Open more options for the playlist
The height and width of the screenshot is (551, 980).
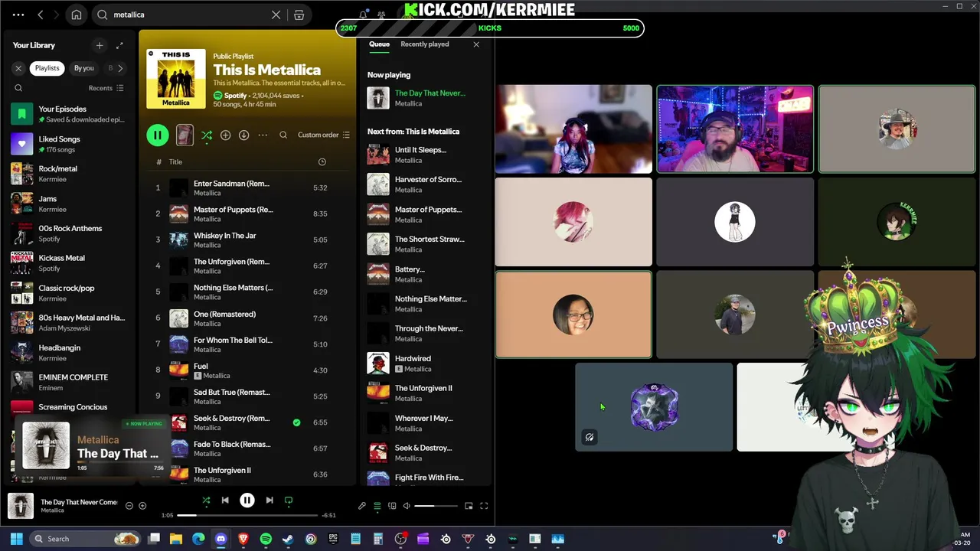tap(263, 135)
